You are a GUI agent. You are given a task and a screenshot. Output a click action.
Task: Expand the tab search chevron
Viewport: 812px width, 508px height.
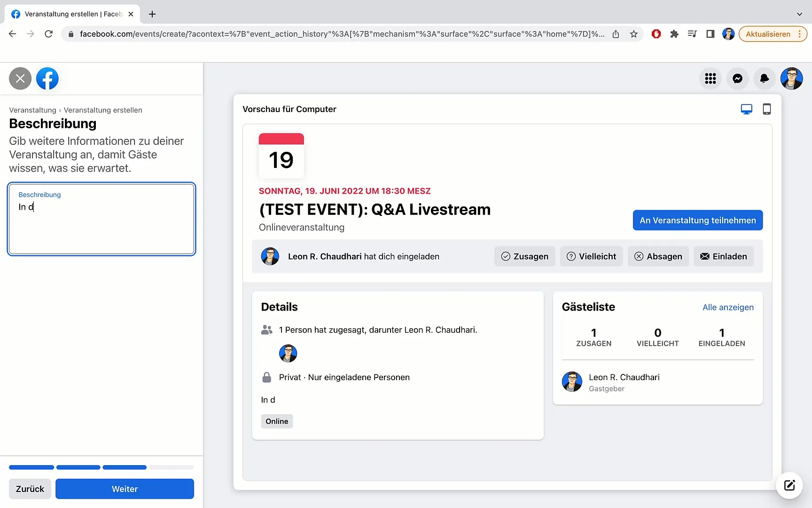(799, 14)
